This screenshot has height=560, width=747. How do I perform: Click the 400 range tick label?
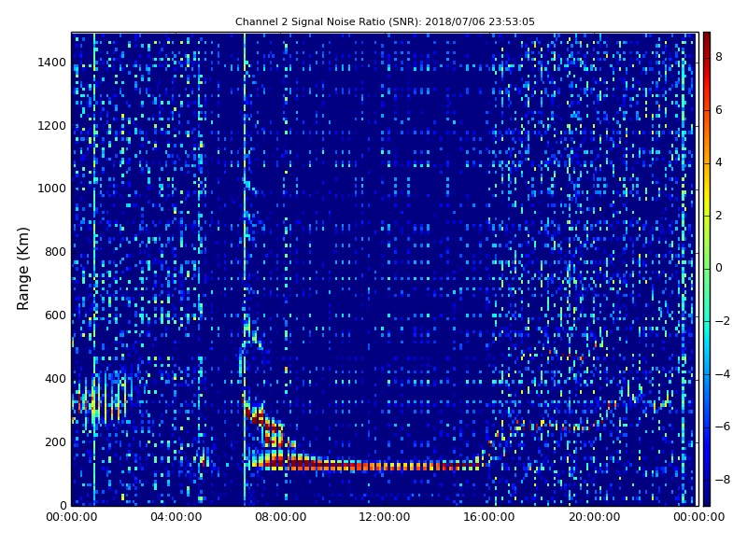click(x=55, y=379)
